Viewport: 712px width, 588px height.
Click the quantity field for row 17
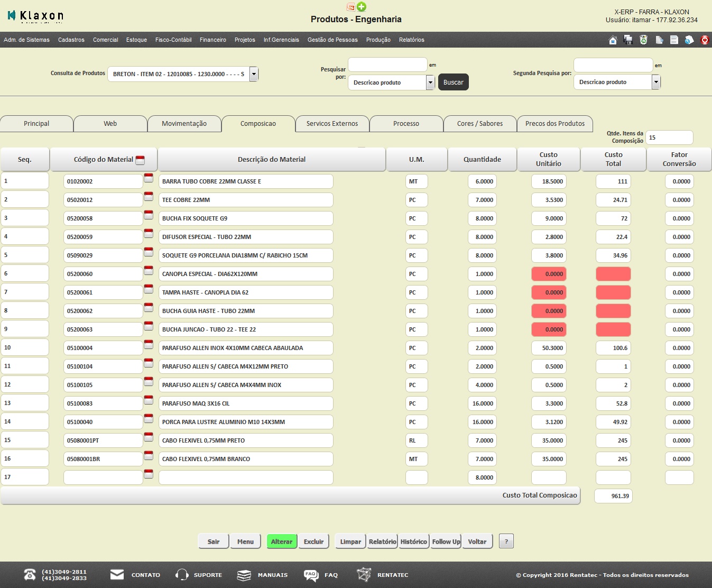point(482,477)
